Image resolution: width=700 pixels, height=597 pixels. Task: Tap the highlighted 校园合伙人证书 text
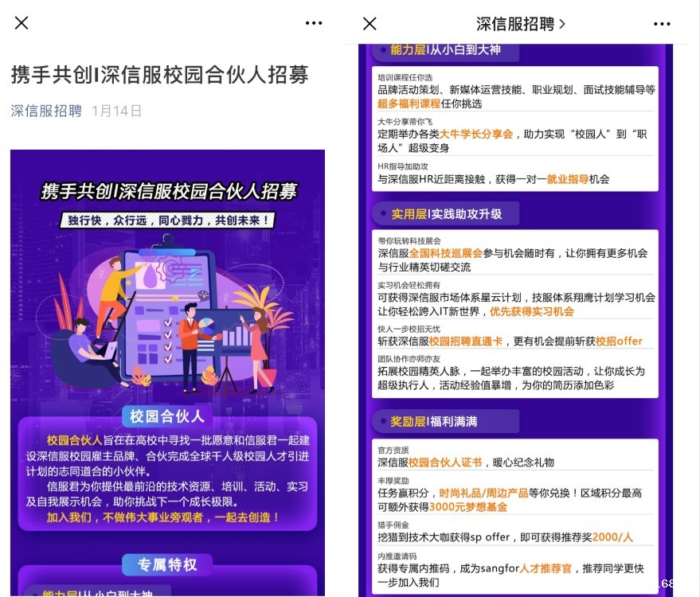coord(445,462)
